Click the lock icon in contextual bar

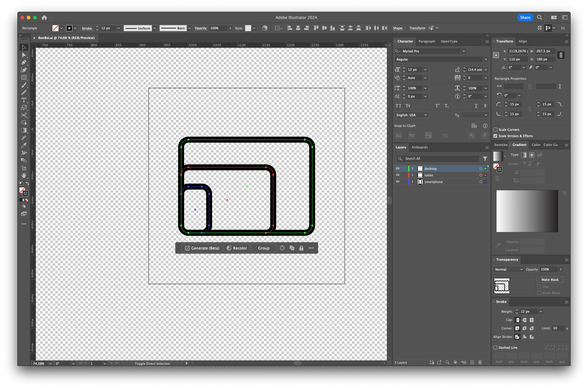pos(301,248)
